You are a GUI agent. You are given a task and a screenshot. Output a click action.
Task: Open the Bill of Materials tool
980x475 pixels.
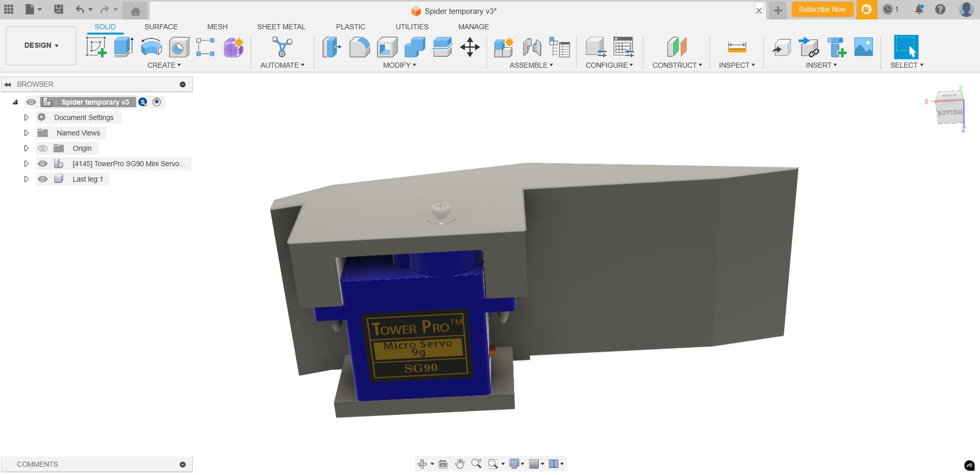[x=560, y=47]
